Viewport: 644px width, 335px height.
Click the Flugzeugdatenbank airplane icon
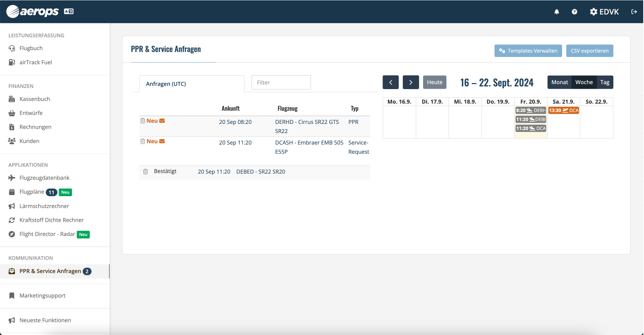coord(12,178)
